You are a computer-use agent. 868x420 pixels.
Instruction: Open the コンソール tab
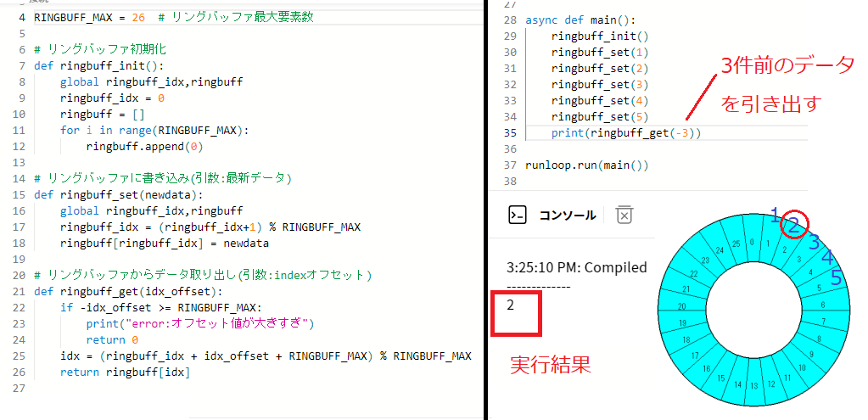pos(567,216)
